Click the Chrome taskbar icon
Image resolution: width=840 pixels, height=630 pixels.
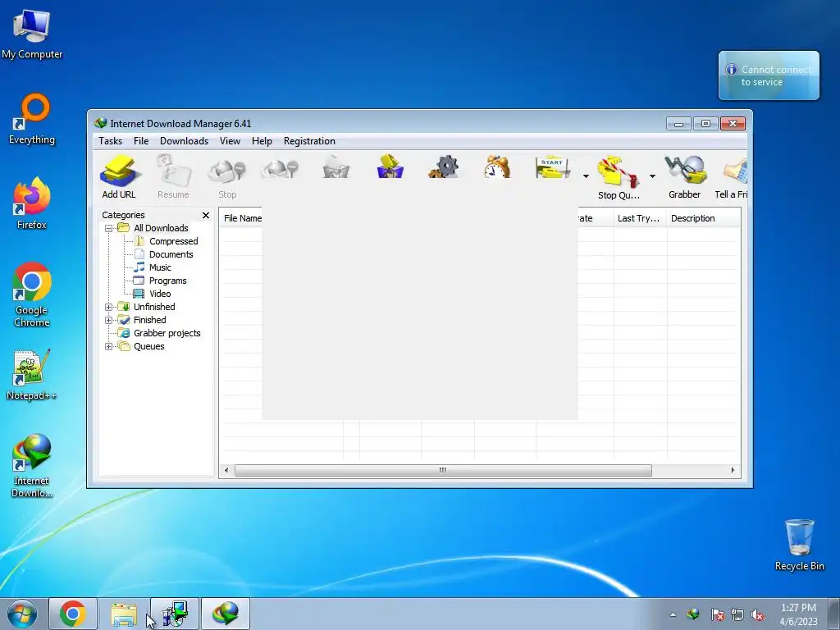click(x=73, y=614)
